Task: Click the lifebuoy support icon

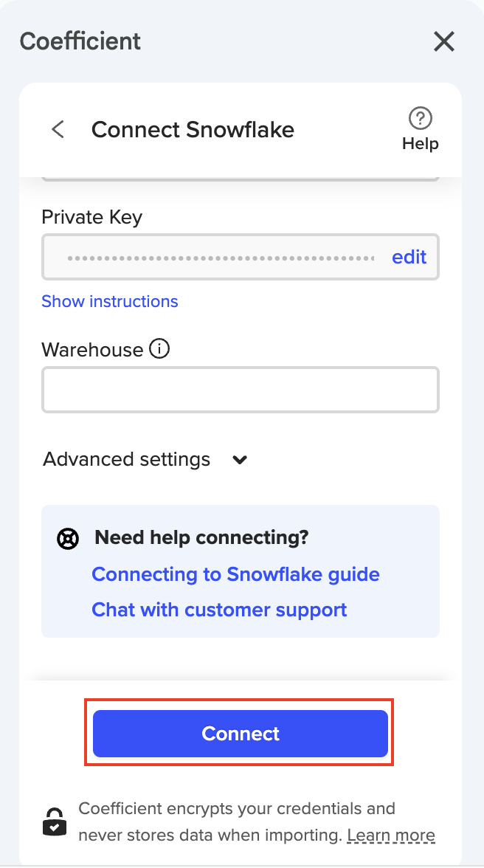Action: coord(68,539)
